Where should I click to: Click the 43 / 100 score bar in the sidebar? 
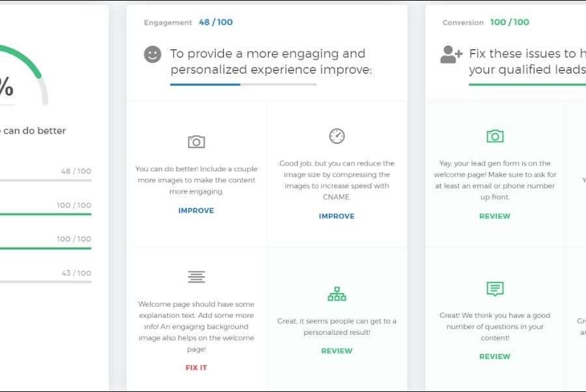pos(46,282)
